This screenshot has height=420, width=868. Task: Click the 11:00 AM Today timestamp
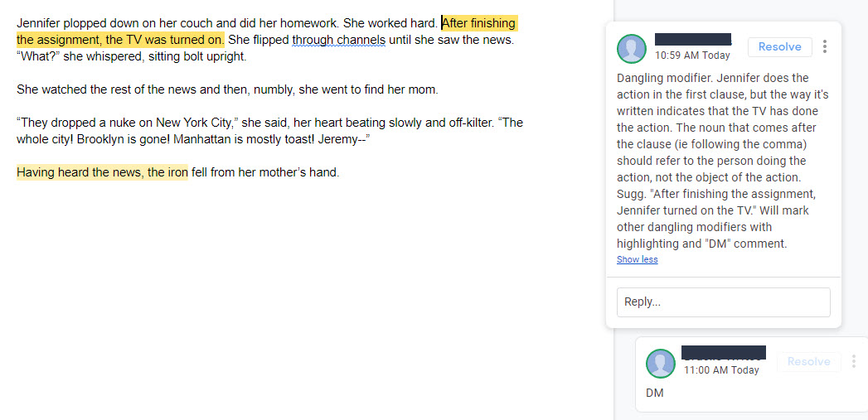(x=721, y=370)
